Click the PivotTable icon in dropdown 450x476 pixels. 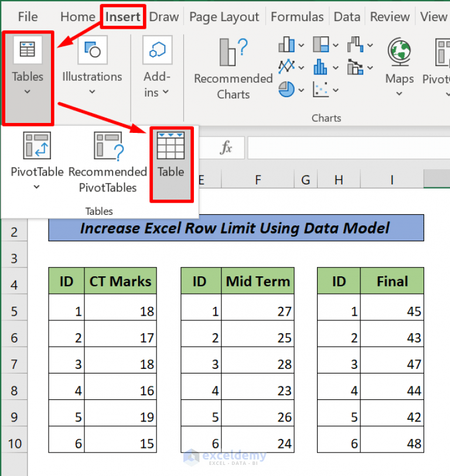pyautogui.click(x=37, y=145)
